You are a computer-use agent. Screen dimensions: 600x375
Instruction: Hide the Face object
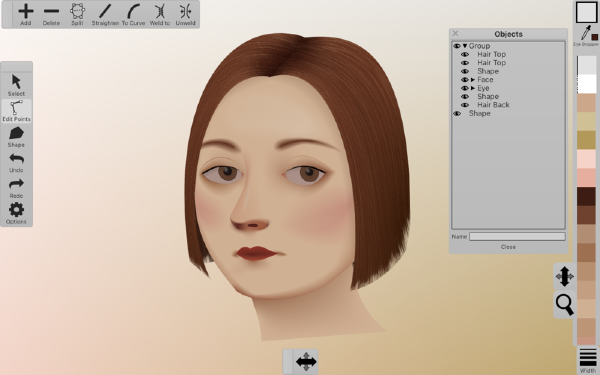(x=465, y=80)
